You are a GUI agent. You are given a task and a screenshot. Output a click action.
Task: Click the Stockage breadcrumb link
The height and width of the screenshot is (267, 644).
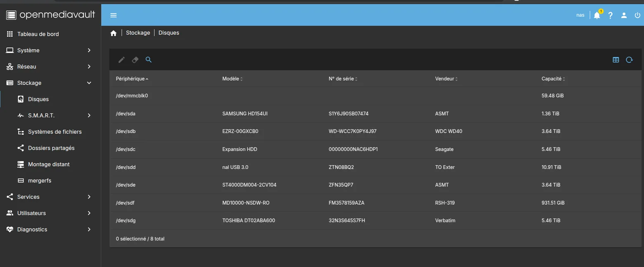pos(138,33)
